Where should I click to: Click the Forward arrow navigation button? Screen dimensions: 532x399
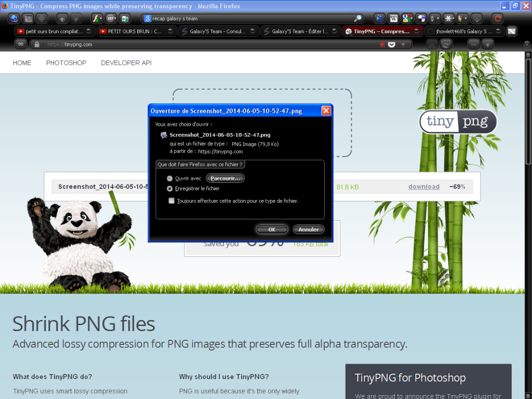pyautogui.click(x=76, y=18)
